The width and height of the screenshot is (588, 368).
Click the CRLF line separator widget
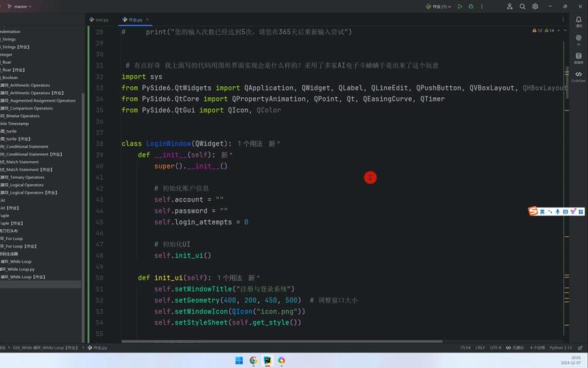[480, 347]
